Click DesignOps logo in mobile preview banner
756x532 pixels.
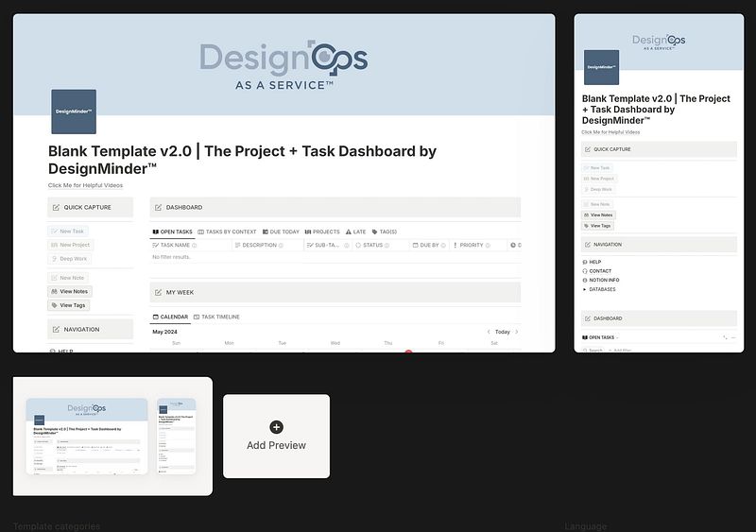659,42
